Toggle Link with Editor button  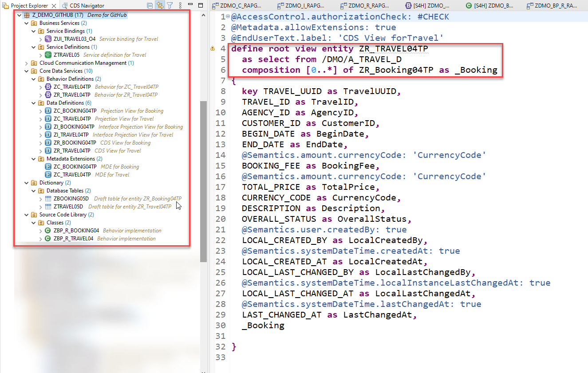160,6
